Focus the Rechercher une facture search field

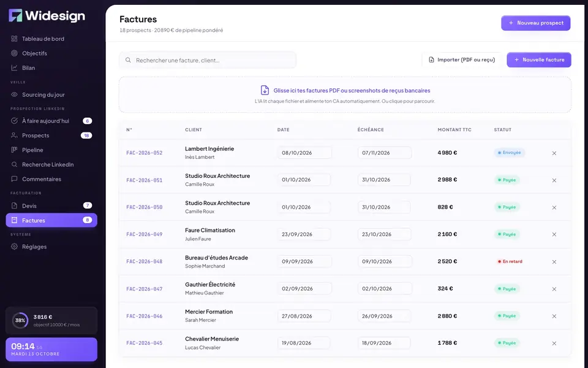(208, 60)
